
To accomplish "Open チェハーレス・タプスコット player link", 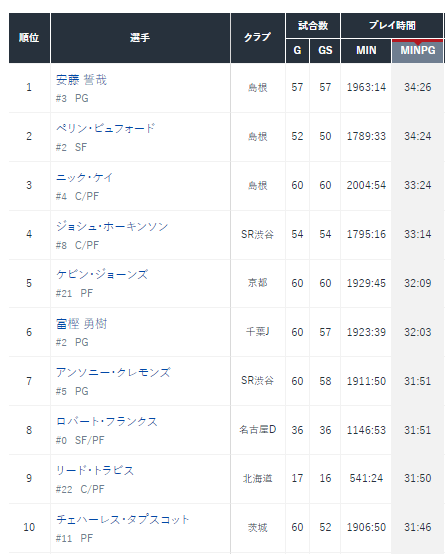I will coord(123,519).
